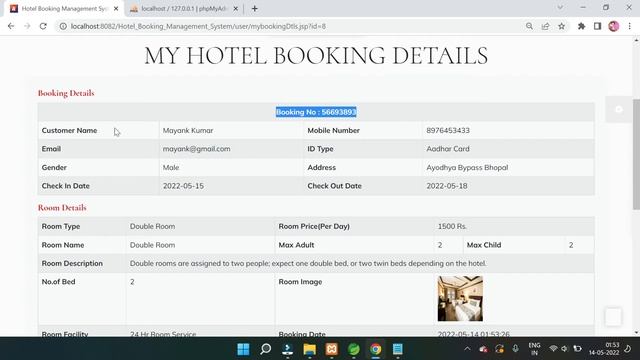Viewport: 640px width, 360px height.
Task: Click check out date 2022-05-18
Action: (x=447, y=186)
